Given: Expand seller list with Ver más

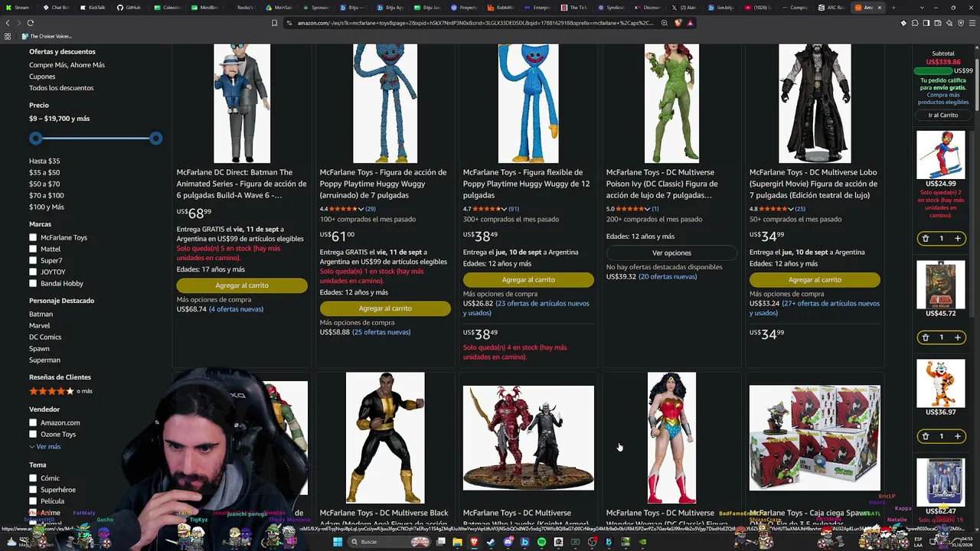Looking at the screenshot, I should pos(45,446).
